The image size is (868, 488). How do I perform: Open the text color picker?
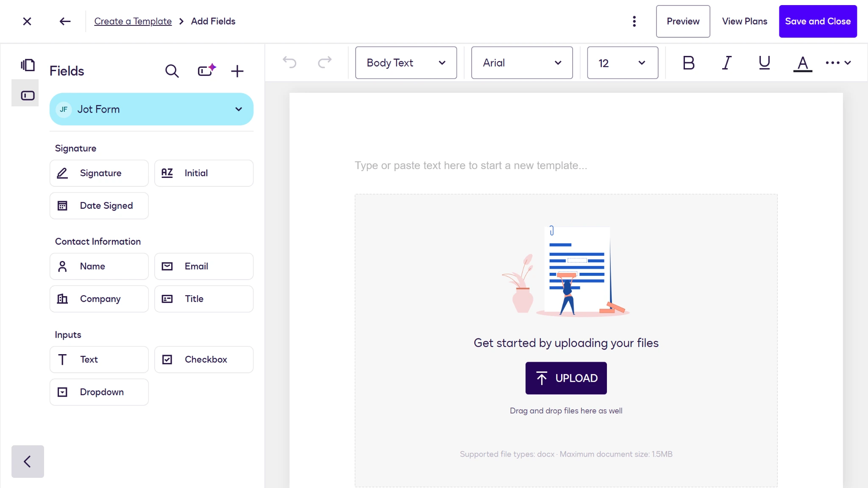pyautogui.click(x=802, y=64)
